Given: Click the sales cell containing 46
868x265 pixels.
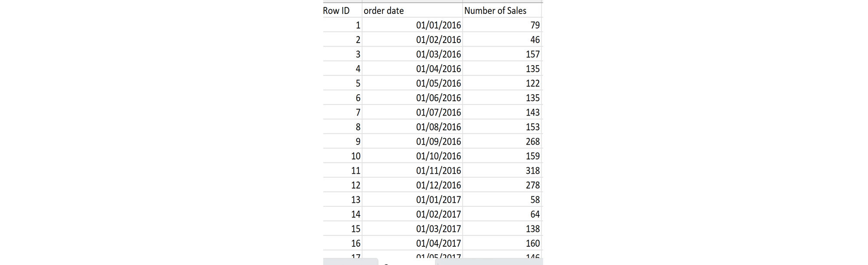Looking at the screenshot, I should pyautogui.click(x=535, y=40).
